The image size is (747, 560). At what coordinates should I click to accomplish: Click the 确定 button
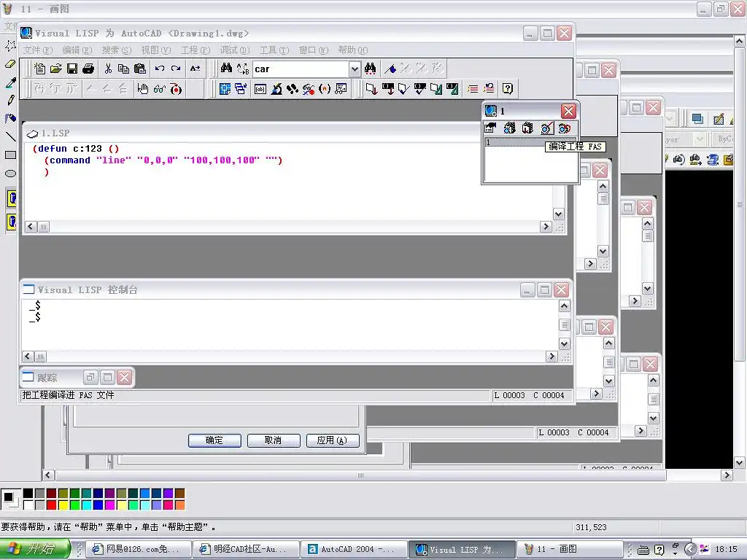(x=214, y=440)
